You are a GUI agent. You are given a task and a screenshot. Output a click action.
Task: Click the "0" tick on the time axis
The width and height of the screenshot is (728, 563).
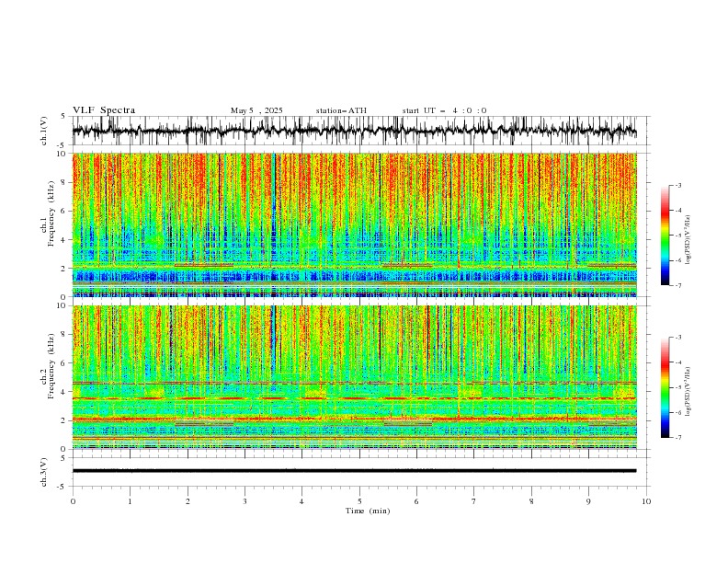pyautogui.click(x=73, y=501)
